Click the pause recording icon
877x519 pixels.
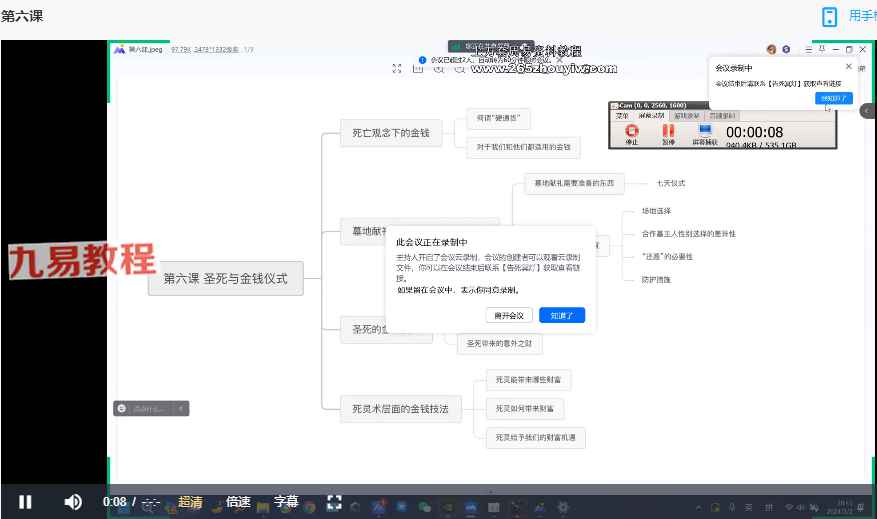coord(668,131)
